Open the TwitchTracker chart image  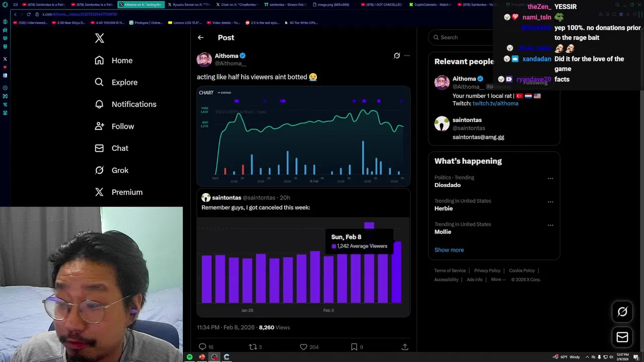point(303,136)
